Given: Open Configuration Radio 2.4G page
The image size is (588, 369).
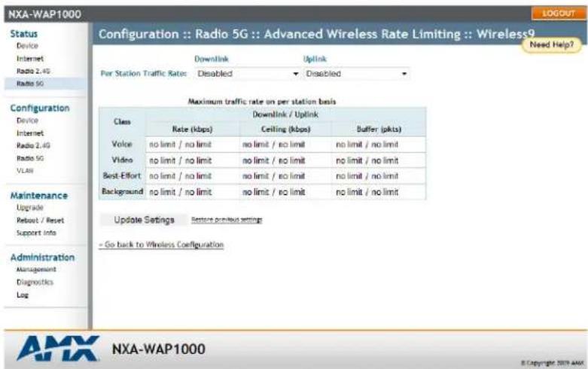Looking at the screenshot, I should pos(33,145).
